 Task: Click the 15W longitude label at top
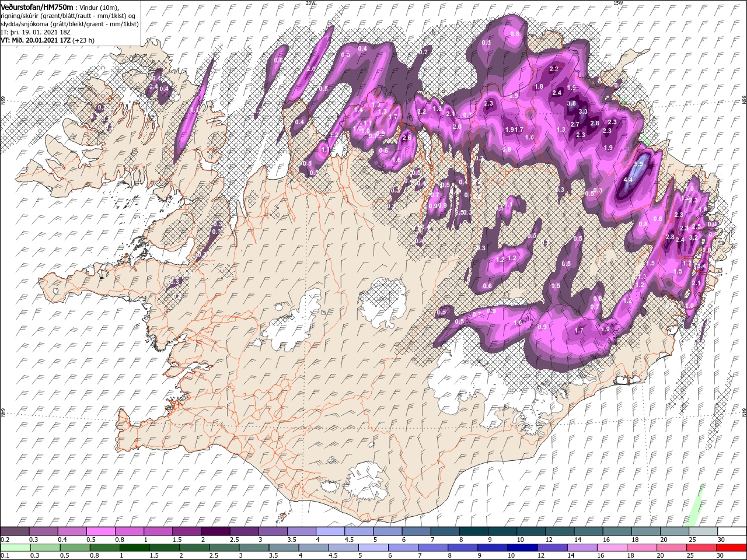coord(617,3)
